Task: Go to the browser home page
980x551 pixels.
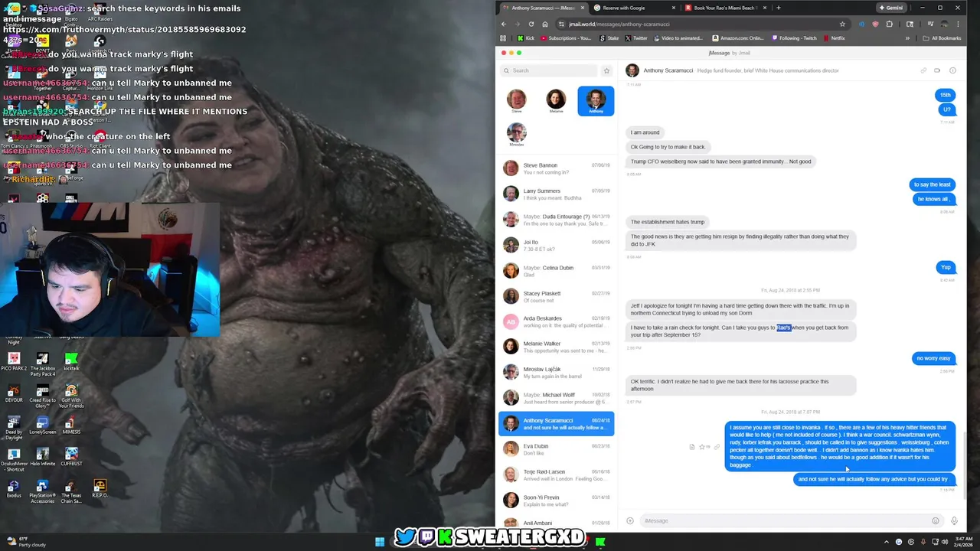Action: tap(544, 24)
